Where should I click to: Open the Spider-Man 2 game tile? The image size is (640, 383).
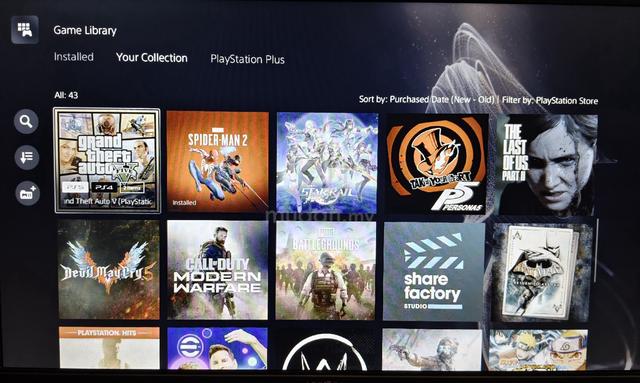(x=218, y=161)
